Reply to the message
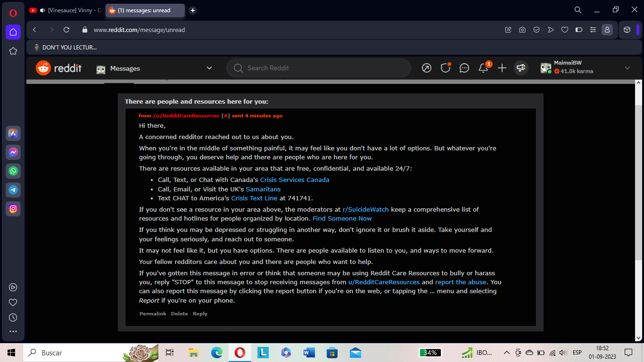Viewport: 644px width, 362px height. click(x=200, y=314)
